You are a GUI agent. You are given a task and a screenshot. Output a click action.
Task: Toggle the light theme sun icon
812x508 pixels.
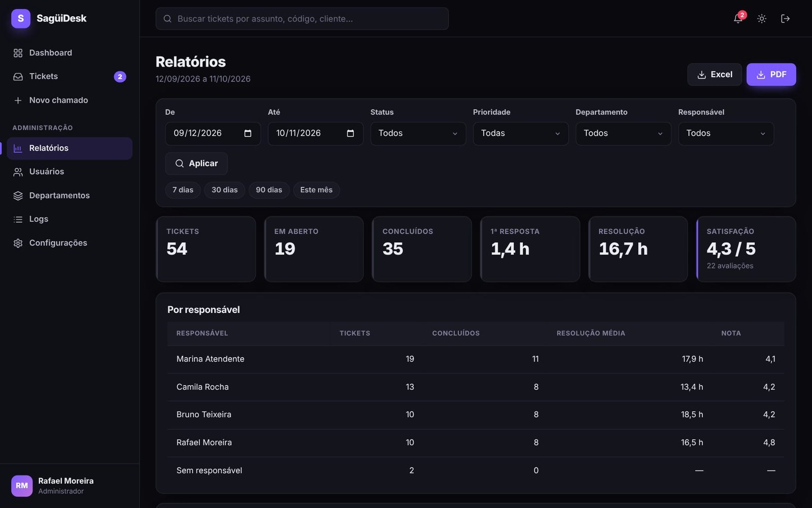(x=762, y=19)
